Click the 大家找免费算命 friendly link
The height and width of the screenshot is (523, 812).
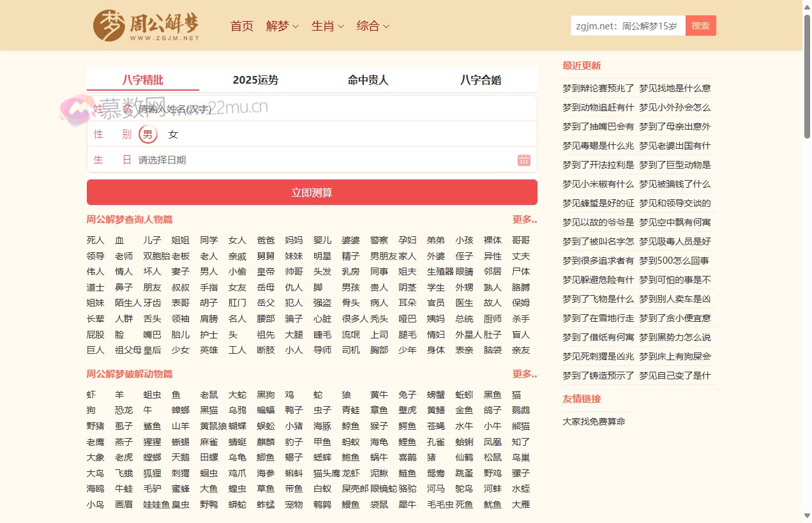click(592, 421)
